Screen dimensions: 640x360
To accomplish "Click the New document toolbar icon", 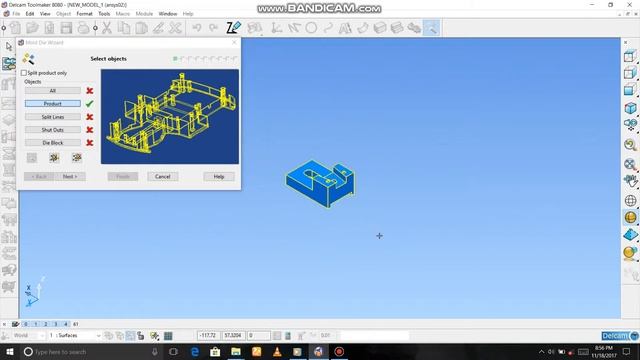I will [x=16, y=28].
